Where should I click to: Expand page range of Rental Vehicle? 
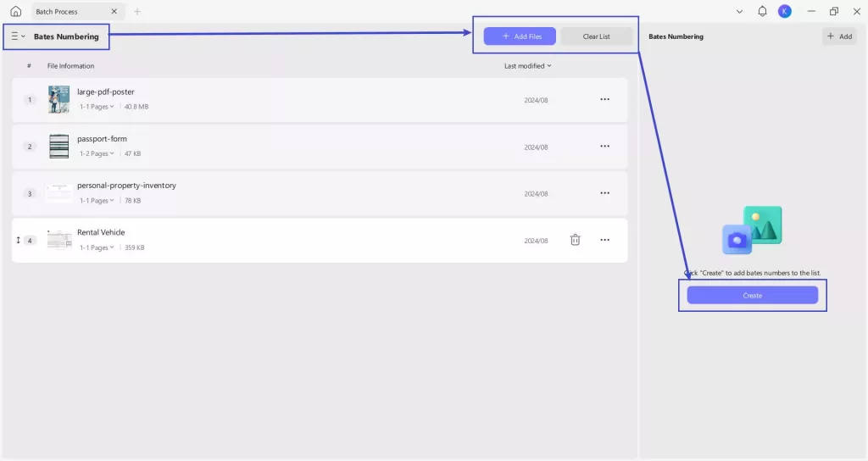coord(97,247)
